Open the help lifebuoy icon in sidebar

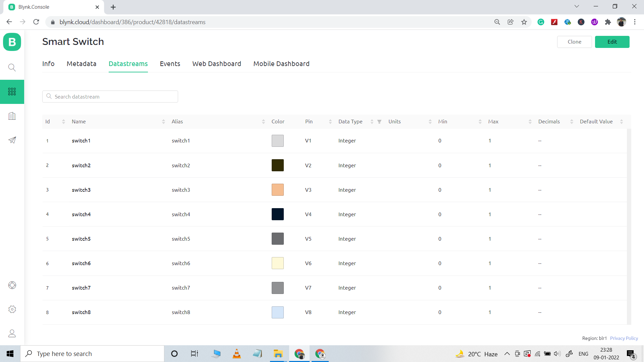[12, 285]
